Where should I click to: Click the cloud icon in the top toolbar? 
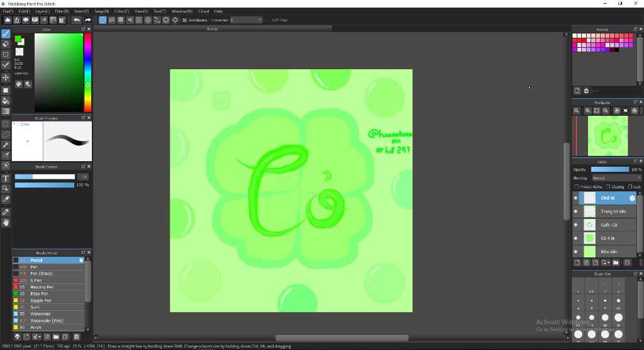pos(8,20)
